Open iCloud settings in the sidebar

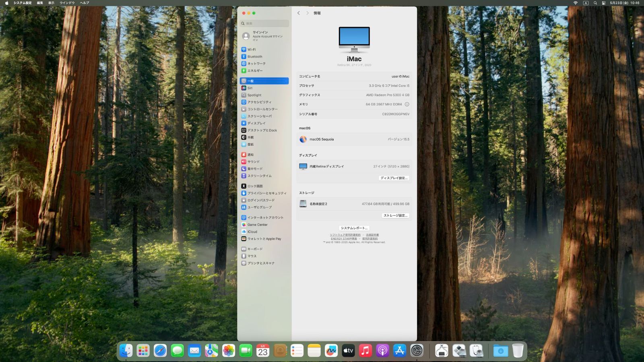tap(264, 232)
